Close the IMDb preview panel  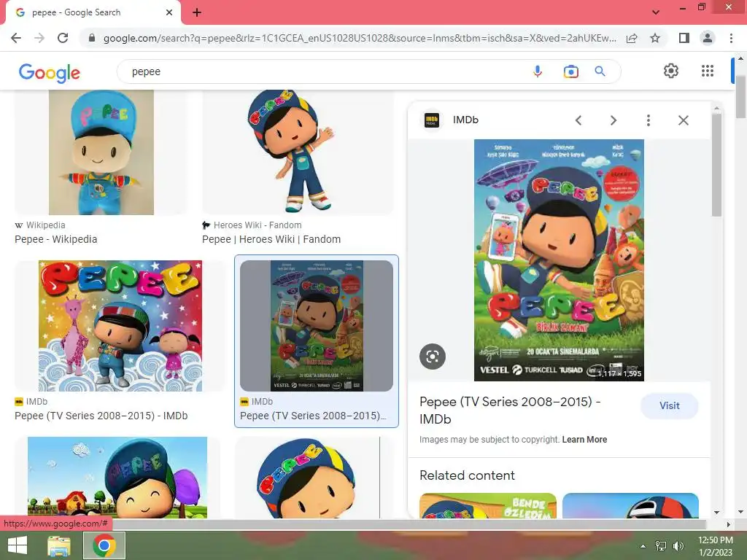tap(683, 120)
